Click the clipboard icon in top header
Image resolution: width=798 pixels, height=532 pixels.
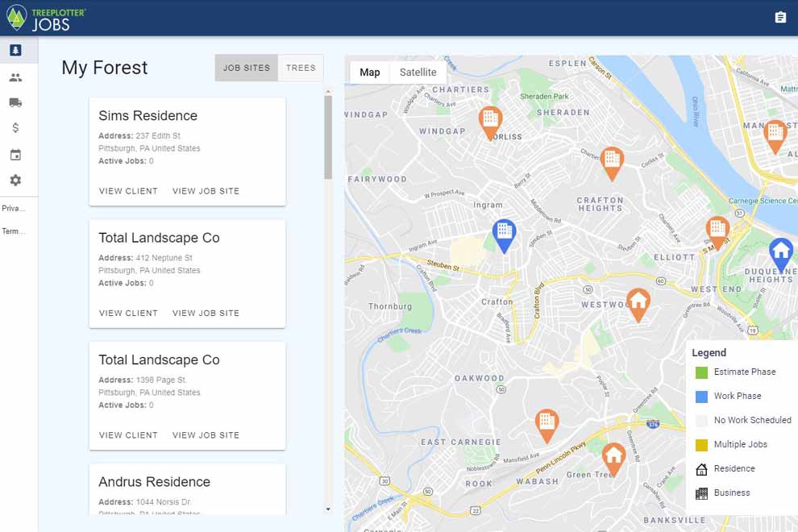(780, 17)
